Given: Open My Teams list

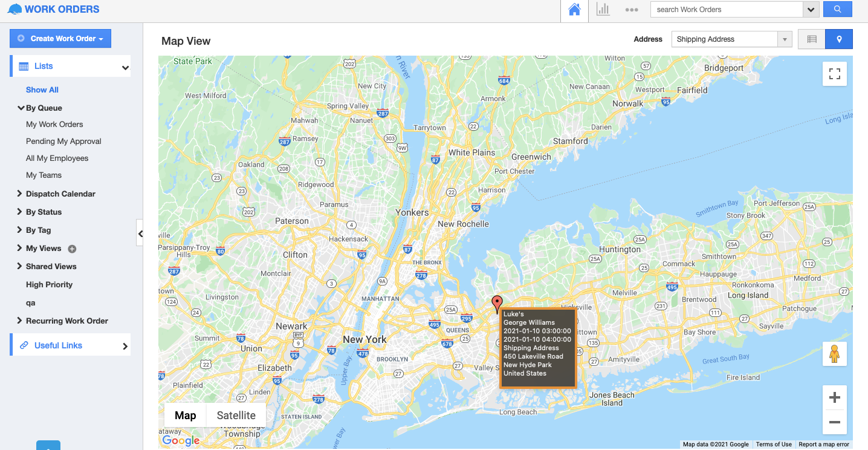Looking at the screenshot, I should pyautogui.click(x=44, y=175).
